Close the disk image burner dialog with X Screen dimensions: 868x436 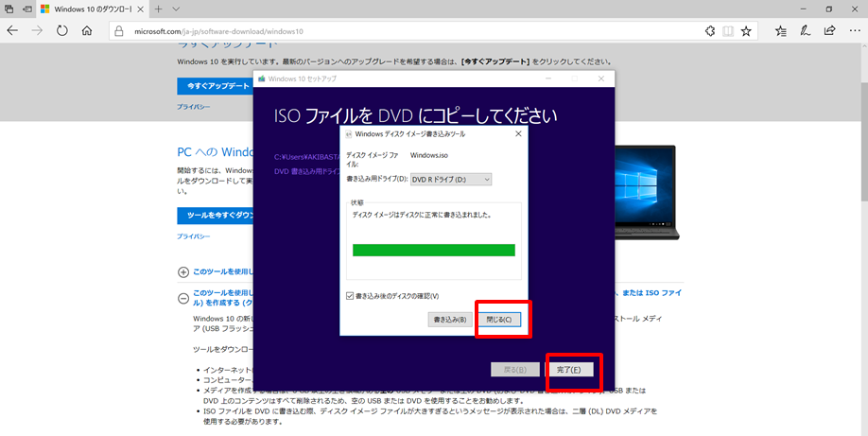click(x=518, y=134)
